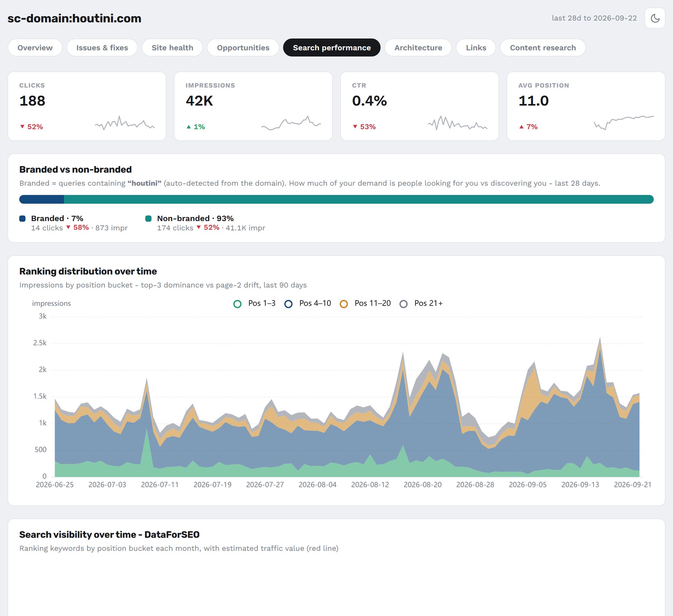The image size is (673, 616).
Task: Click the Branded blue legend swatch
Action: point(22,218)
